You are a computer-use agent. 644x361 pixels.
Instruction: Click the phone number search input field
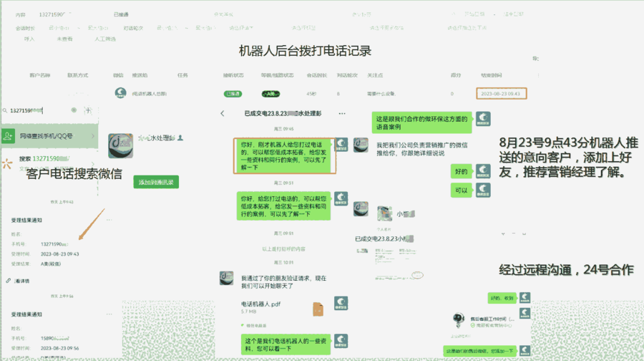click(36, 110)
